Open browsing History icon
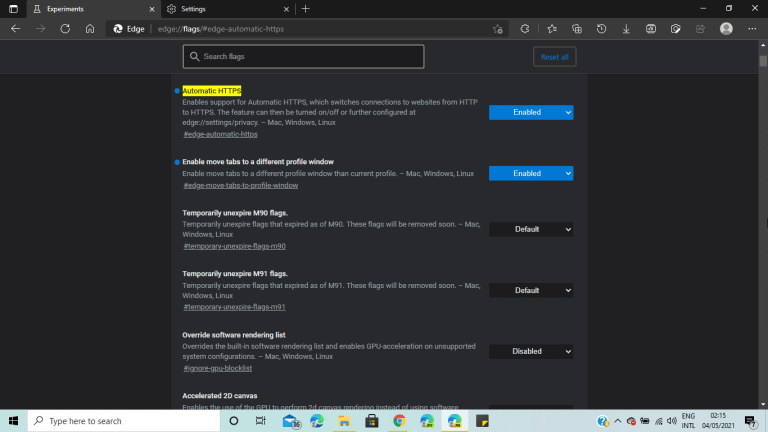Image resolution: width=768 pixels, height=432 pixels. (x=601, y=29)
